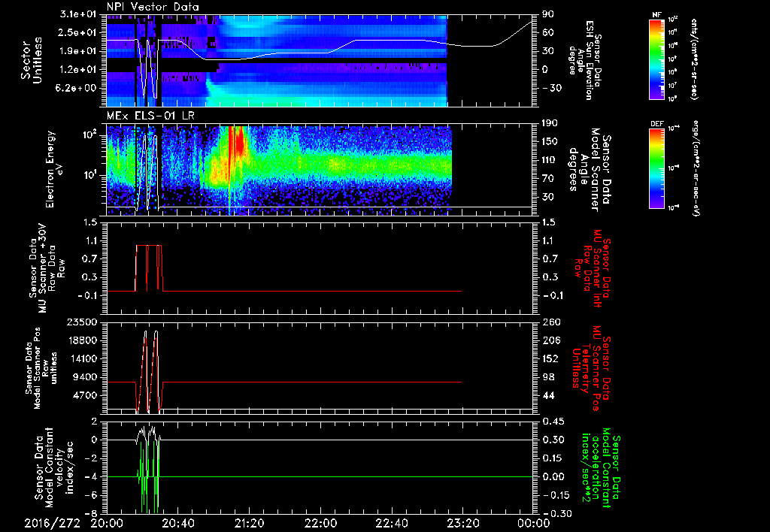The height and width of the screenshot is (532, 770).
Task: Select the 22:00 time tick label
Action: click(320, 524)
